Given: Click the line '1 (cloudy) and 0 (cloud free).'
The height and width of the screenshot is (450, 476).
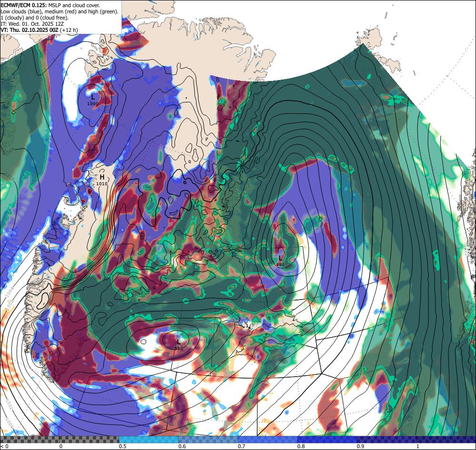Looking at the screenshot, I should pos(35,18).
